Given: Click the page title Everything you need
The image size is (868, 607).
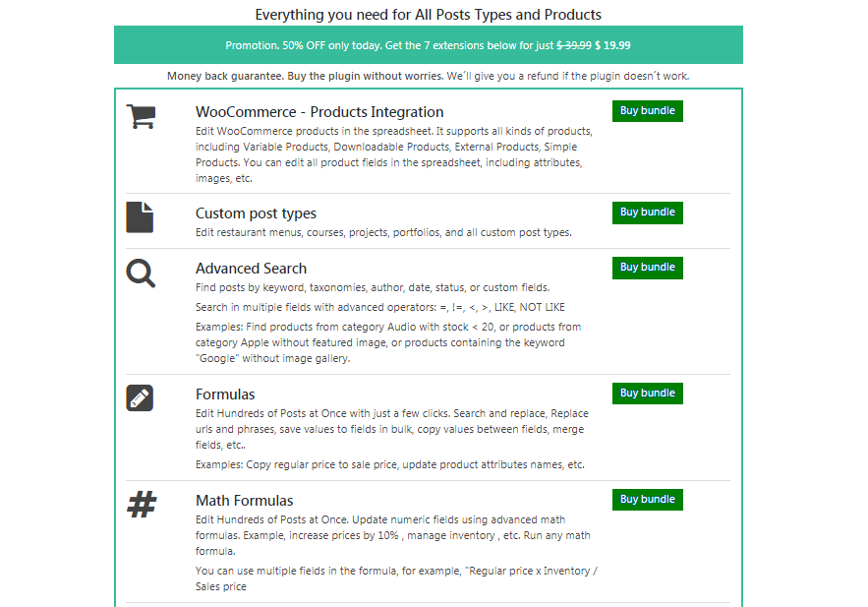Looking at the screenshot, I should coord(429,15).
